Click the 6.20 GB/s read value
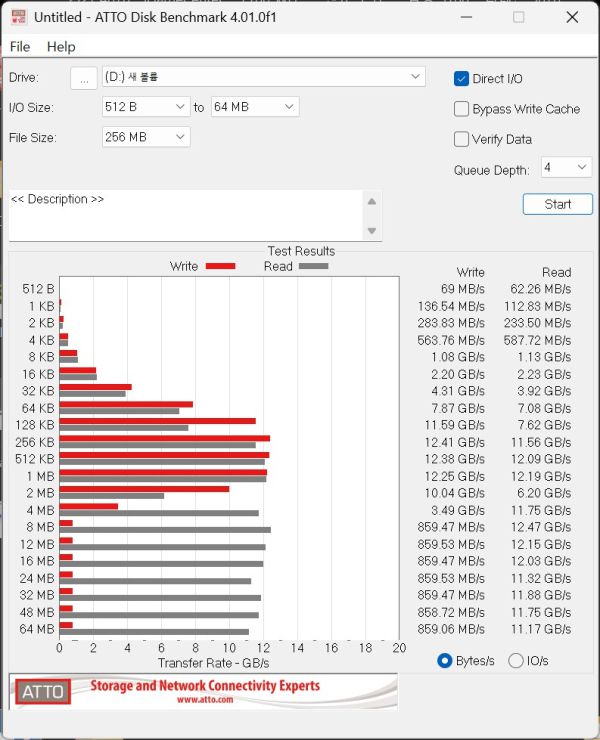Screen dimensions: 600x740 pos(544,493)
